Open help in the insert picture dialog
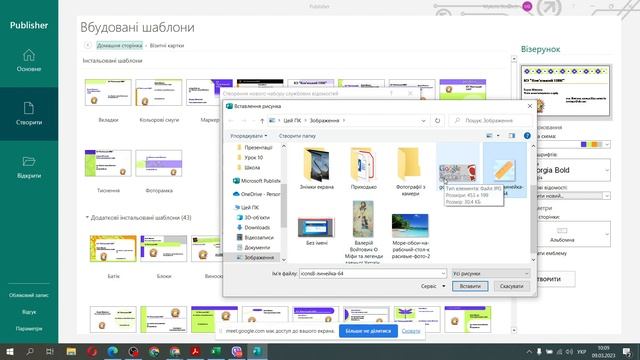 coord(527,136)
